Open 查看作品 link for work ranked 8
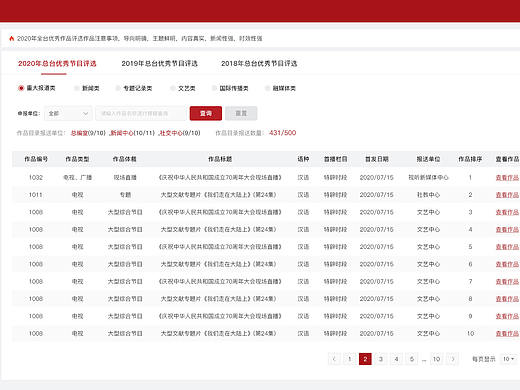Viewport: 520px width, 390px height. (x=507, y=299)
